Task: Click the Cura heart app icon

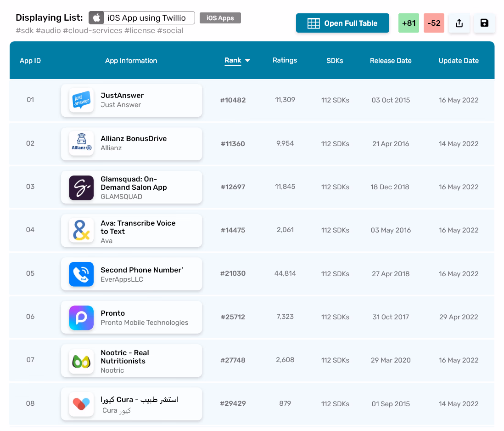Action: [x=81, y=404]
